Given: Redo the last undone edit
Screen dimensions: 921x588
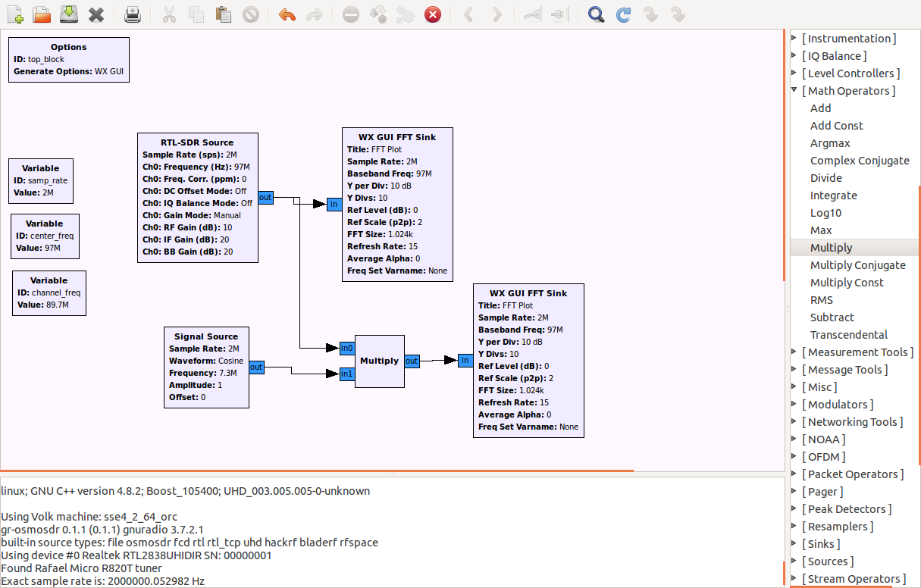Looking at the screenshot, I should click(314, 14).
